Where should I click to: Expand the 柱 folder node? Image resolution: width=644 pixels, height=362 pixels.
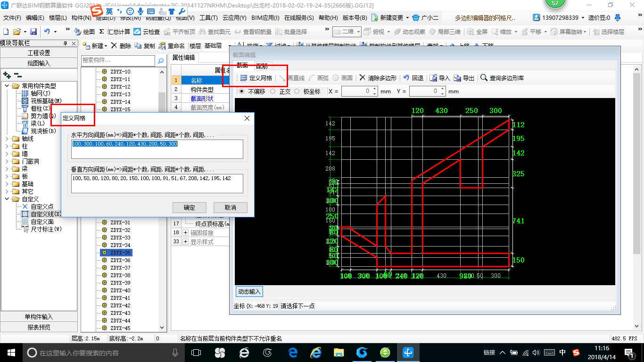coord(7,146)
